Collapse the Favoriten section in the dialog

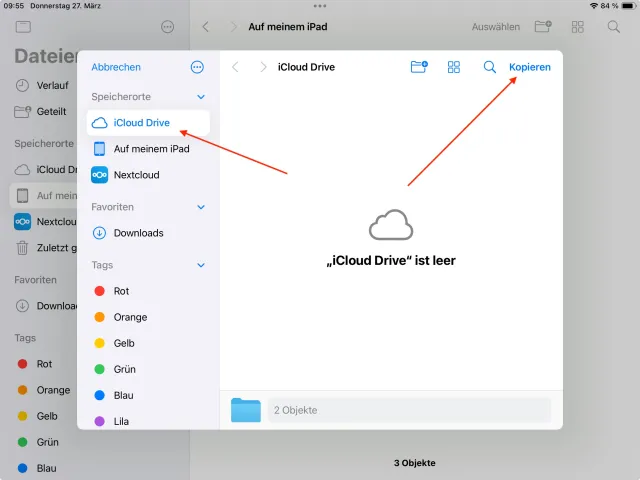[201, 207]
